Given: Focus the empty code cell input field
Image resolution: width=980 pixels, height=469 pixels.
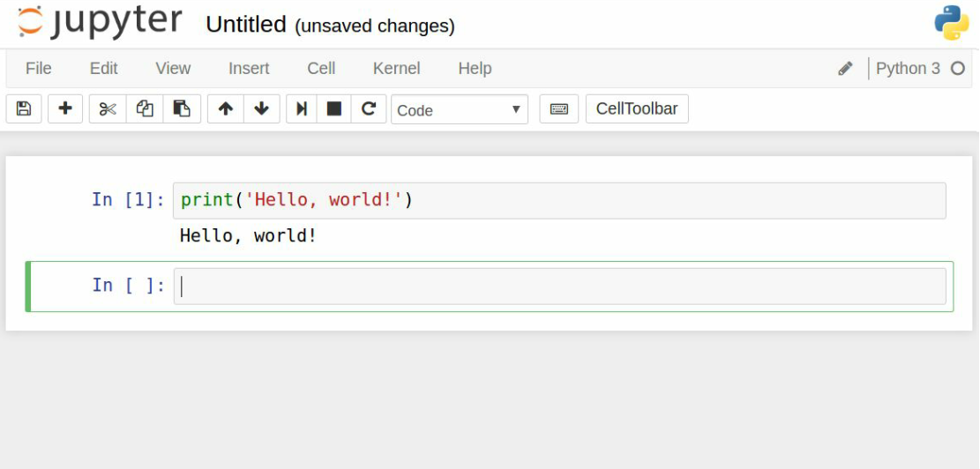Looking at the screenshot, I should tap(559, 287).
